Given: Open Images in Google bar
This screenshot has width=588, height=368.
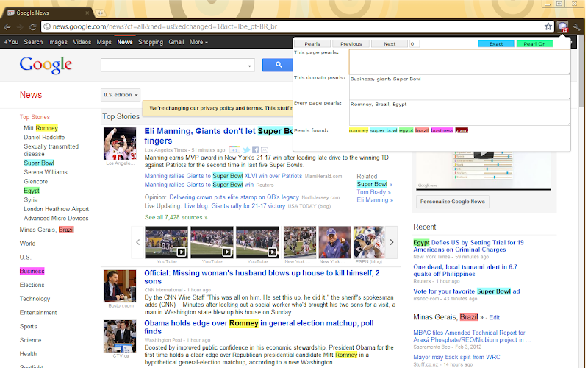Looking at the screenshot, I should tap(58, 42).
